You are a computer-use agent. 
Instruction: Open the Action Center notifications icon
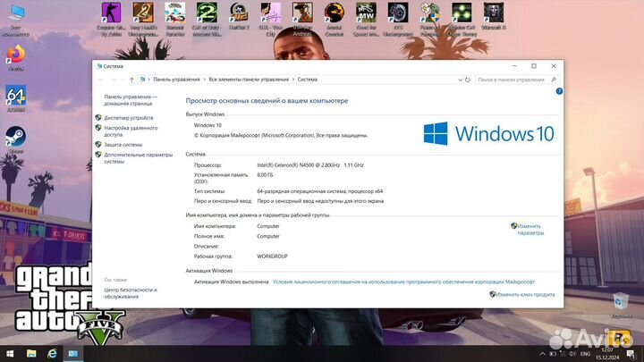point(631,354)
